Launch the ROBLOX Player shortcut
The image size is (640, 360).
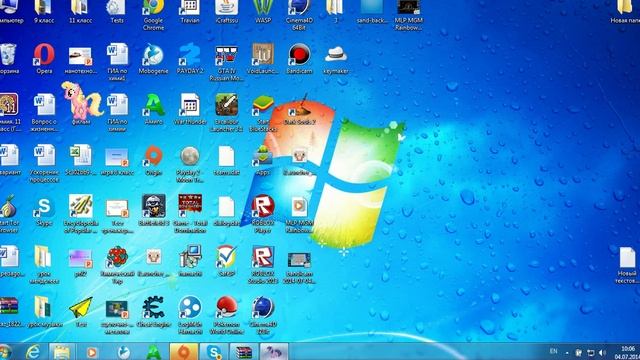click(263, 214)
